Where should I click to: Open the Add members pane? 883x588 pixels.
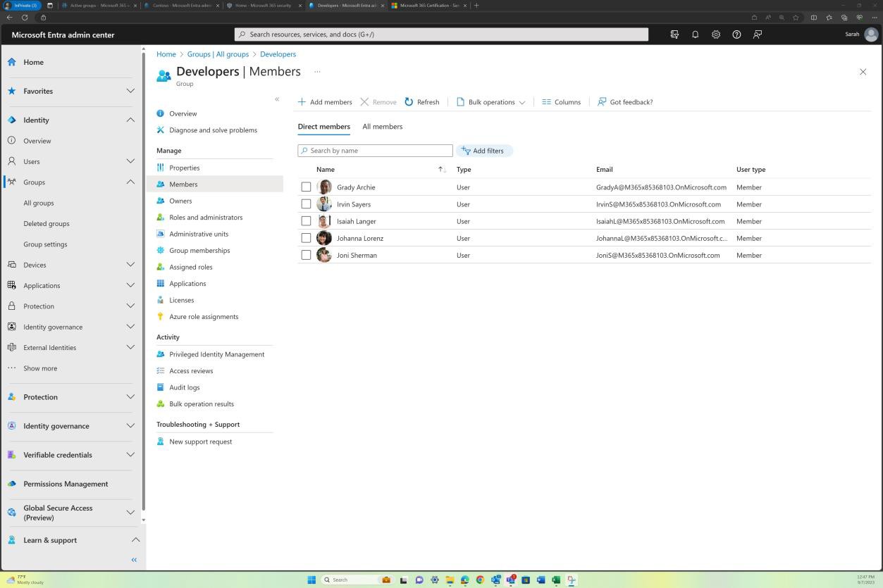tap(325, 101)
